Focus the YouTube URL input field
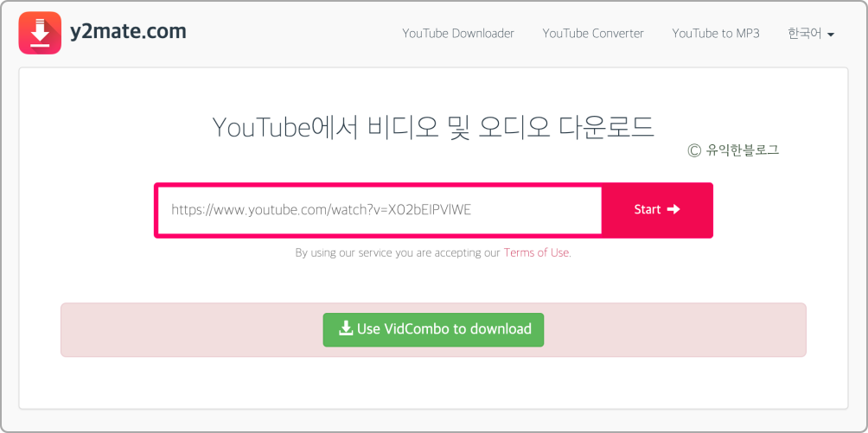The image size is (868, 433). click(x=380, y=210)
